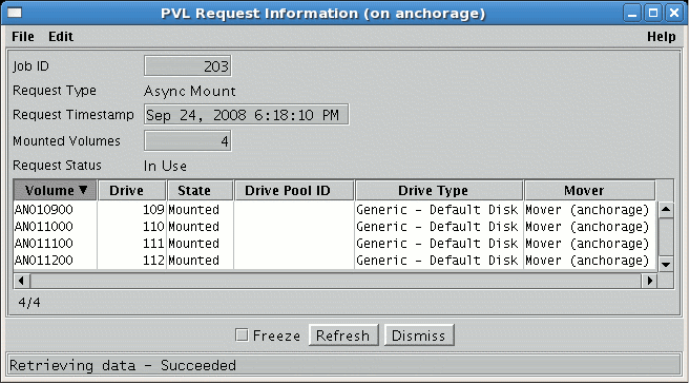The image size is (689, 383).
Task: Click the horizontal scroll left arrow
Action: (22, 280)
